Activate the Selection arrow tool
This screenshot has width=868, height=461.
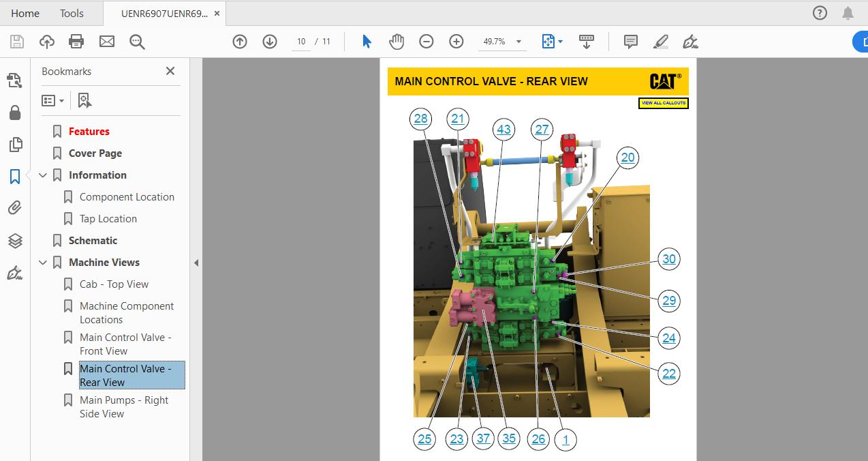pyautogui.click(x=367, y=42)
